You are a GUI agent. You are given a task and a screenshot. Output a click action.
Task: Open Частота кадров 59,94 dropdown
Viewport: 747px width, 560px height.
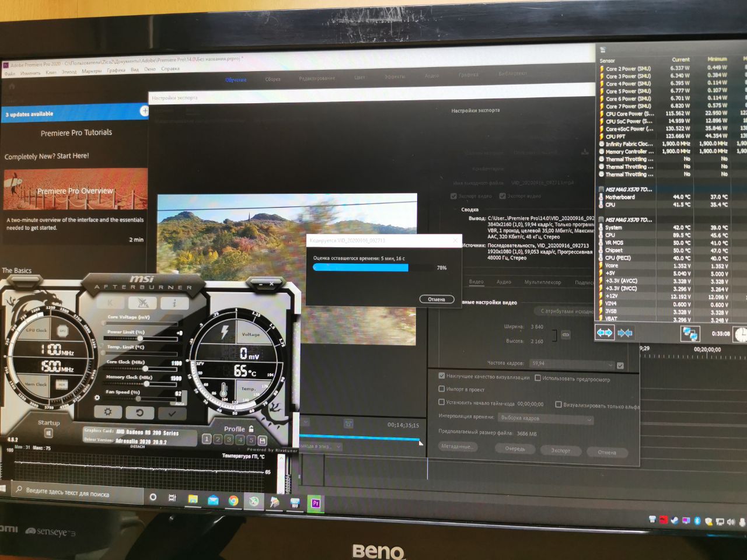572,364
